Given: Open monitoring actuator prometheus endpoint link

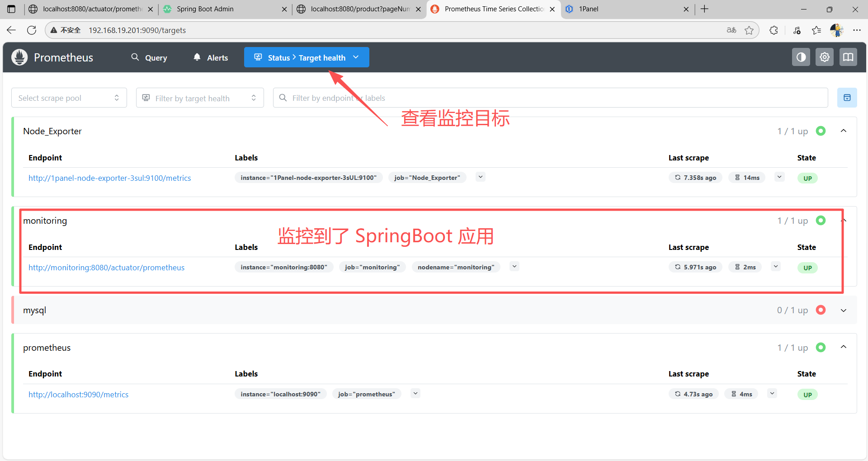Looking at the screenshot, I should point(107,268).
